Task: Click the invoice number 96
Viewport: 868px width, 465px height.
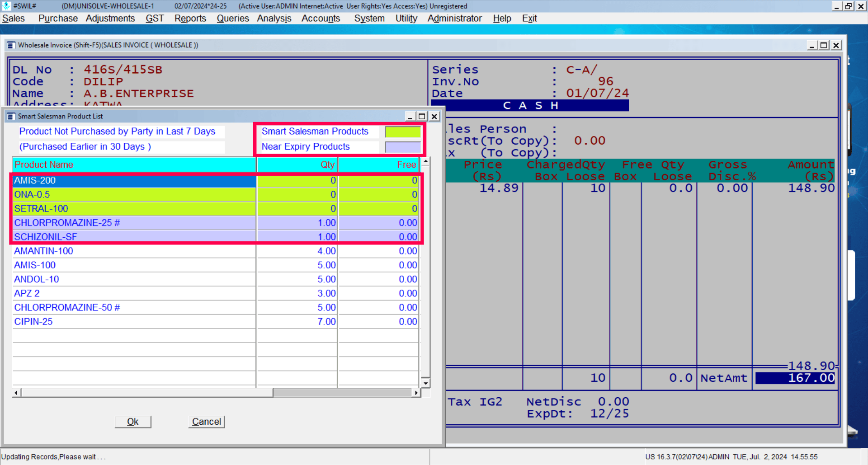Action: click(605, 81)
